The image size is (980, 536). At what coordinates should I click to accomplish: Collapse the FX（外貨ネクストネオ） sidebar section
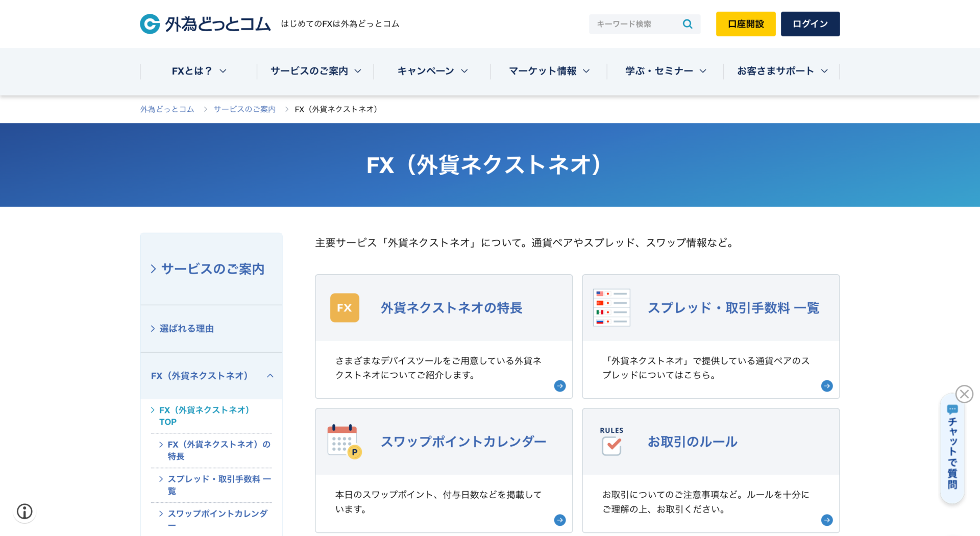click(211, 376)
